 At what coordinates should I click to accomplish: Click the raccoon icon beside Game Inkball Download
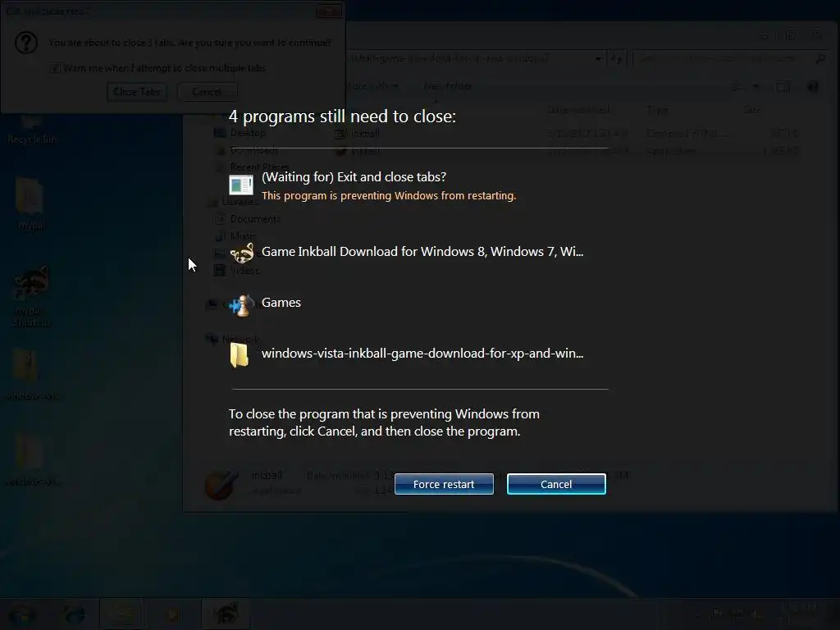coord(242,253)
